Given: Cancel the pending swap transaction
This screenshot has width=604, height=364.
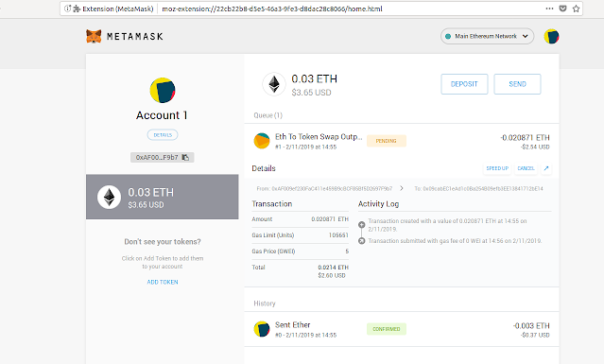Looking at the screenshot, I should [526, 168].
